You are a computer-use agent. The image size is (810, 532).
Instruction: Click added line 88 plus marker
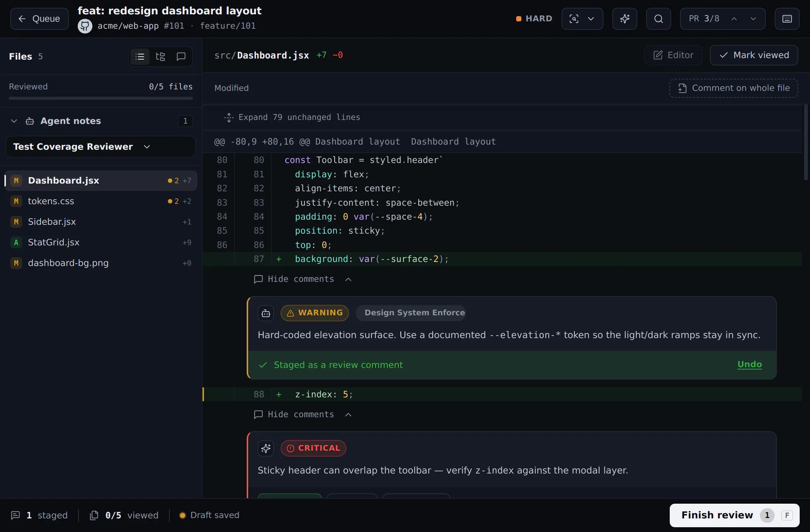click(x=279, y=395)
